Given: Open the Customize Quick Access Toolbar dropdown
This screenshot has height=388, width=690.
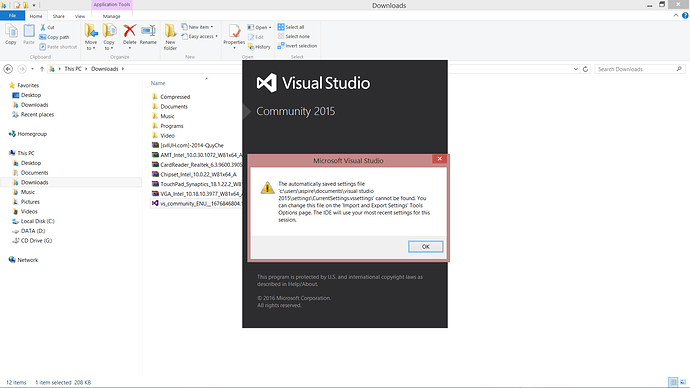Looking at the screenshot, I should (x=34, y=5).
